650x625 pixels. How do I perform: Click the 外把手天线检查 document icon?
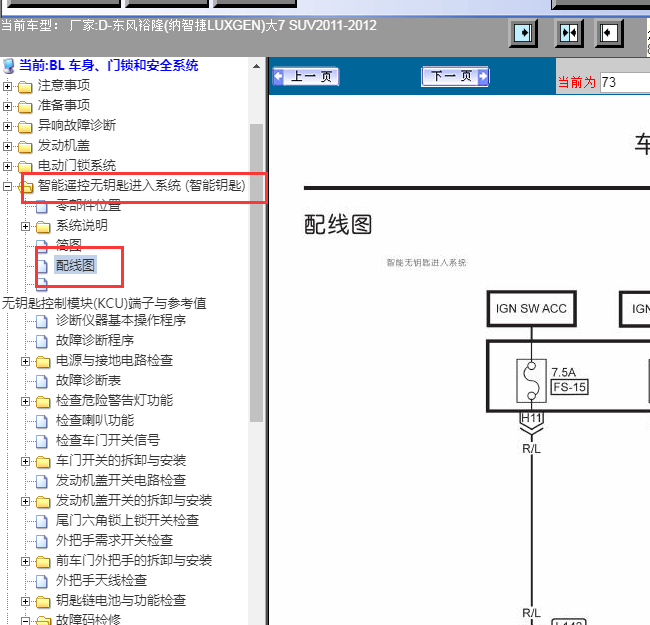[41, 581]
